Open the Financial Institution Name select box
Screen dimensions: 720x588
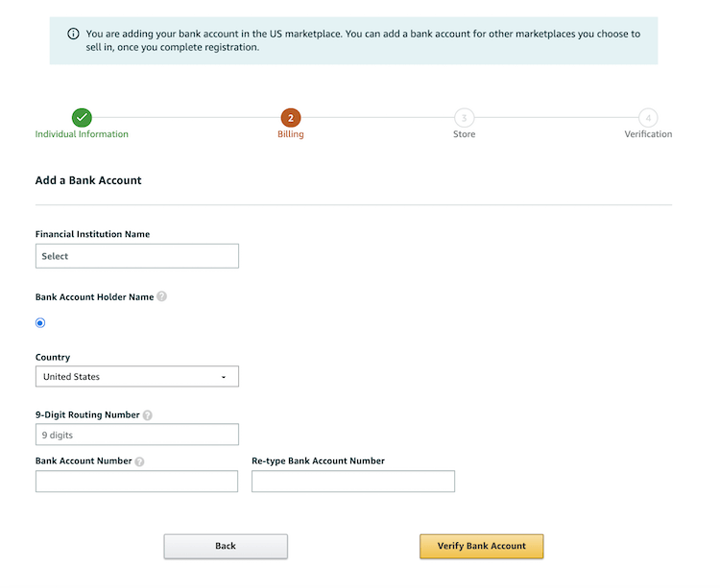(136, 256)
